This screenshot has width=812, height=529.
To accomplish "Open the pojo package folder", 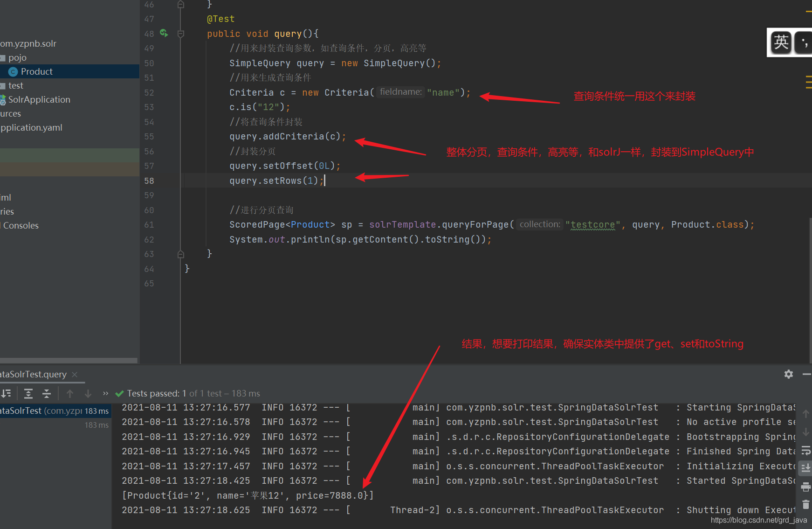I will pos(17,57).
